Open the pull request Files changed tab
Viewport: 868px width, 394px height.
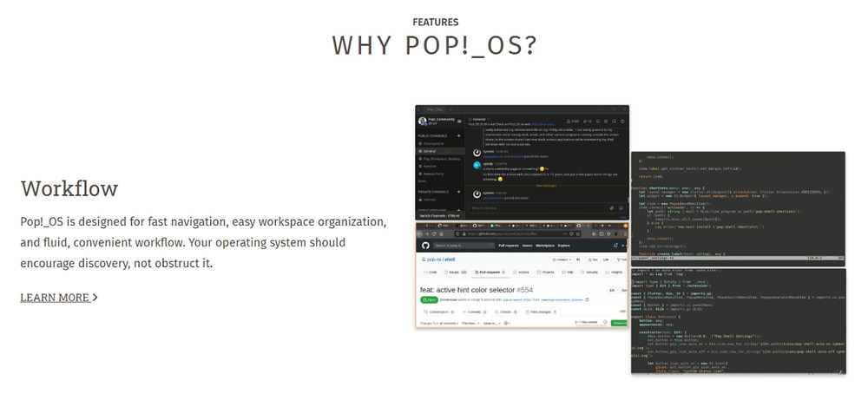pyautogui.click(x=541, y=312)
